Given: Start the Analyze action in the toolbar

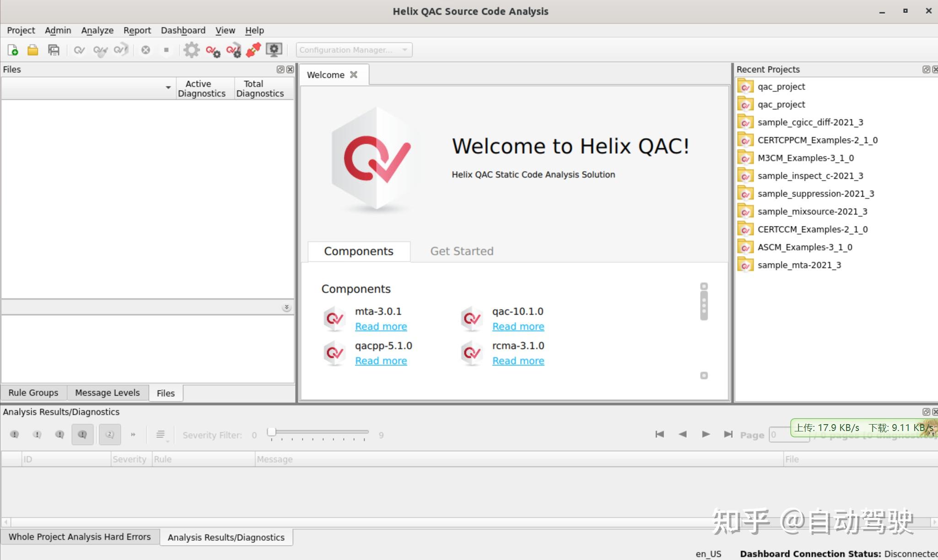Looking at the screenshot, I should click(80, 49).
